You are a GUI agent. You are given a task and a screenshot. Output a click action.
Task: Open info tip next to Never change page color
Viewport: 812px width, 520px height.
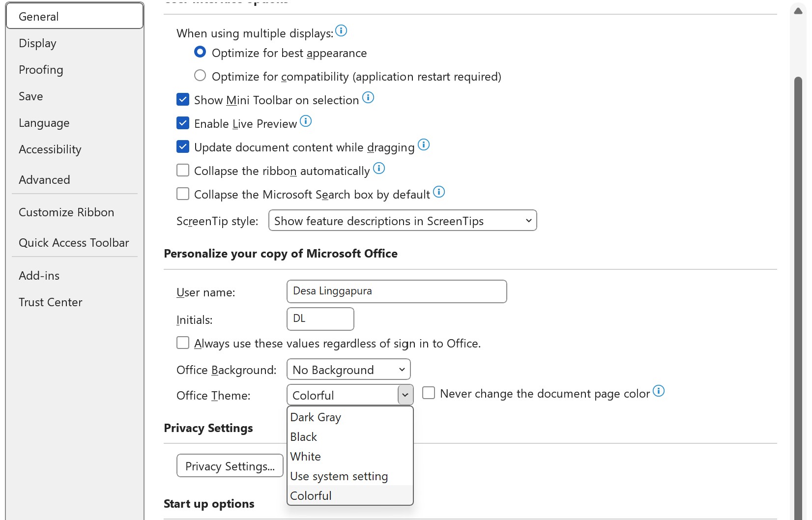[x=660, y=392]
